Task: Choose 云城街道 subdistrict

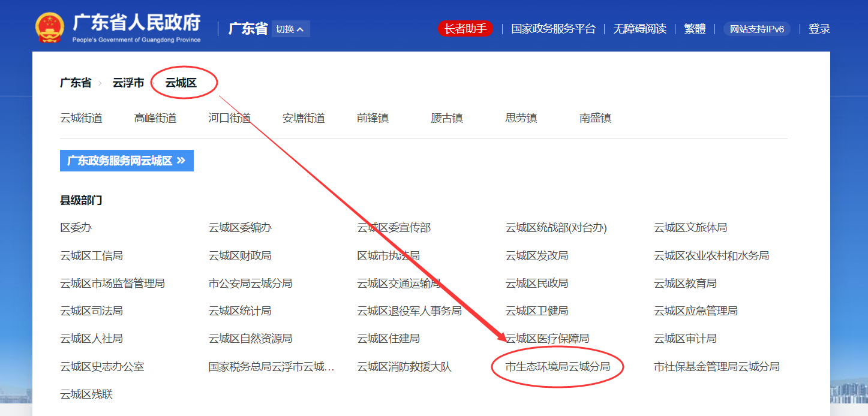Action: tap(81, 118)
